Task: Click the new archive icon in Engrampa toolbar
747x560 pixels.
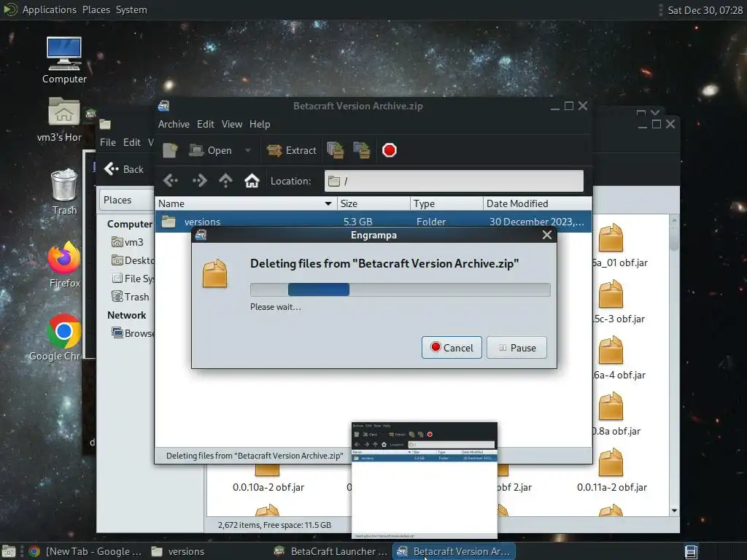Action: (x=169, y=150)
